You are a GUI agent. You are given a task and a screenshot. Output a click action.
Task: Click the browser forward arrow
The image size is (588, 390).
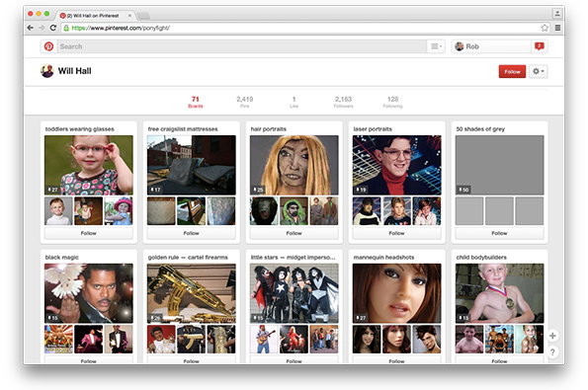tap(42, 28)
